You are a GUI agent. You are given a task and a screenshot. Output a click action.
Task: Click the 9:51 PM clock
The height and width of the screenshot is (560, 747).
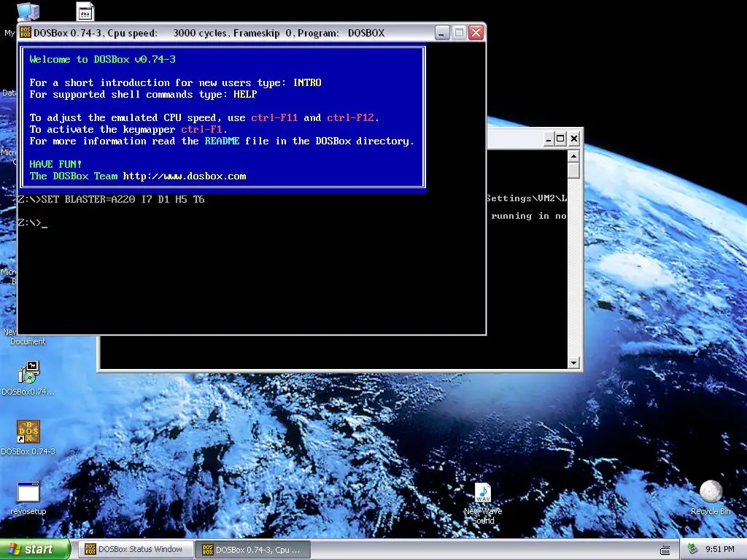720,550
